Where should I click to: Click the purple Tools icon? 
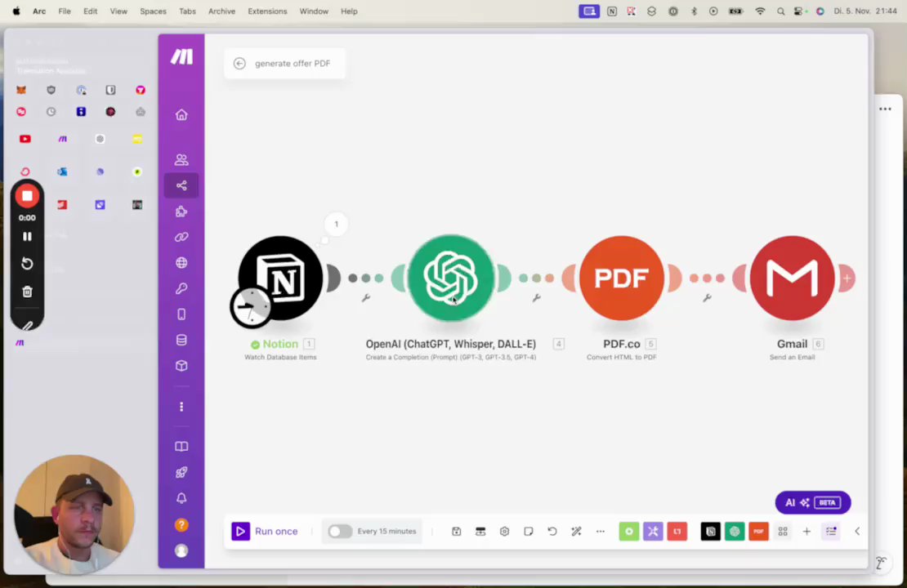[653, 532]
